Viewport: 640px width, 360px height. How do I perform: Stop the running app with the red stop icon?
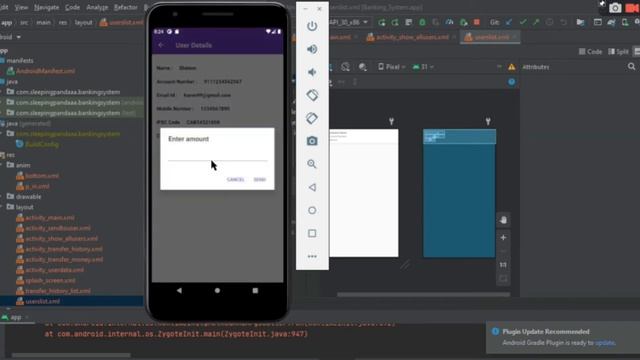pos(476,22)
